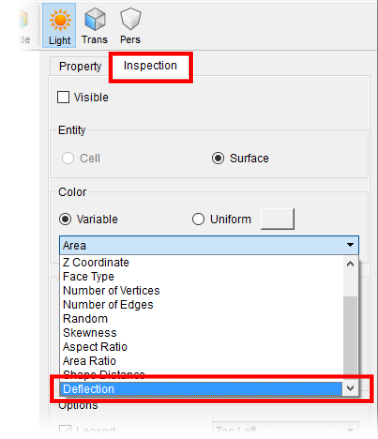Screen dimensions: 378x439
Task: Select Face Type list entry
Action: (x=89, y=276)
